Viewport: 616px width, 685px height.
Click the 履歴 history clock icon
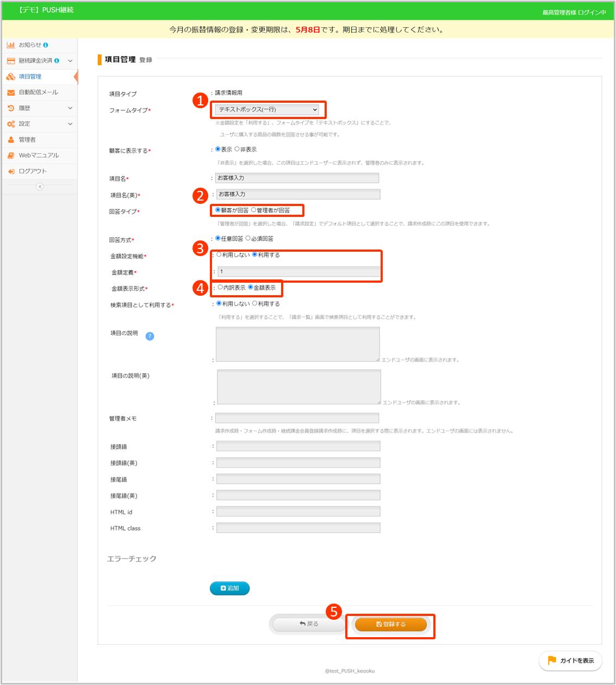click(11, 108)
